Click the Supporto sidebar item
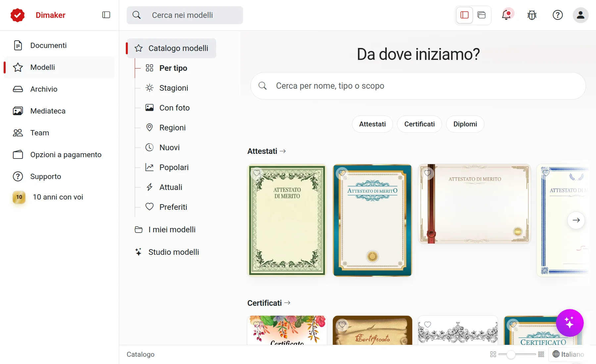The width and height of the screenshot is (596, 364). point(60,176)
